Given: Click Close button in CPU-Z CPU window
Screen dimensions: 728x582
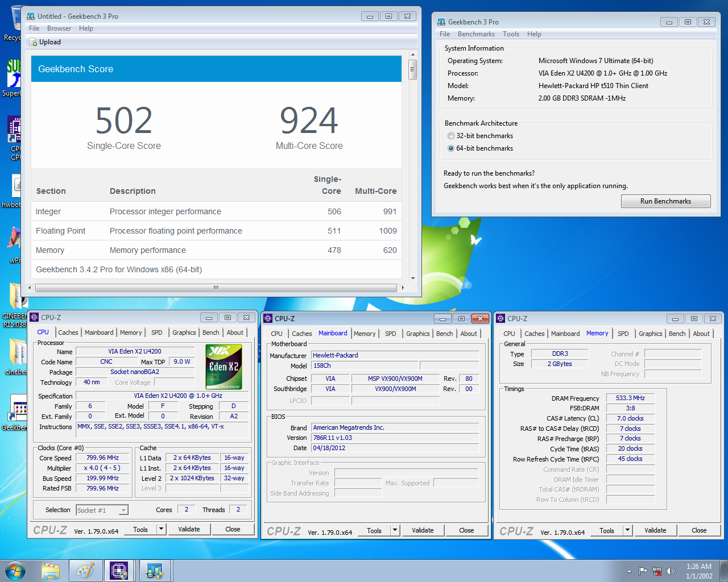Looking at the screenshot, I should tap(233, 529).
